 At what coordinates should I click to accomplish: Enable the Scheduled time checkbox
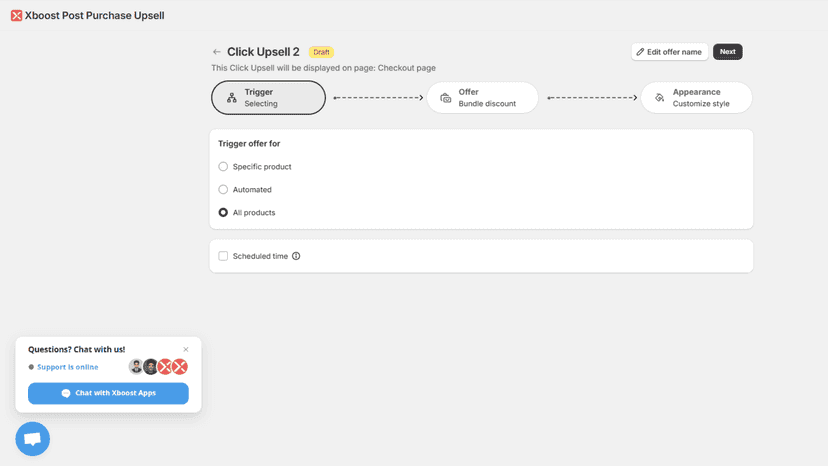pos(223,256)
